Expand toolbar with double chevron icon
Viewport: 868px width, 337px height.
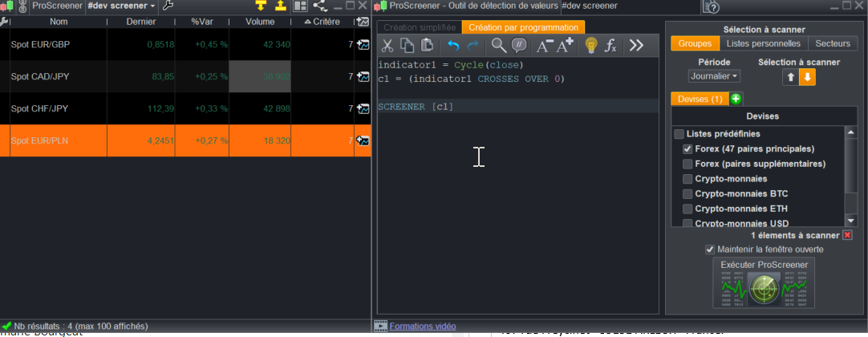pos(637,46)
